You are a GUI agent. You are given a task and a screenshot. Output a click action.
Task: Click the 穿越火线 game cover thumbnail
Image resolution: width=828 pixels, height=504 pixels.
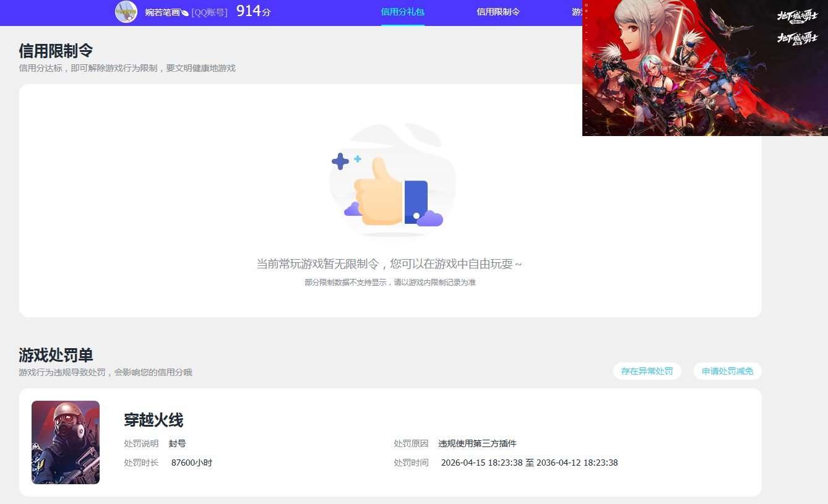pyautogui.click(x=66, y=442)
